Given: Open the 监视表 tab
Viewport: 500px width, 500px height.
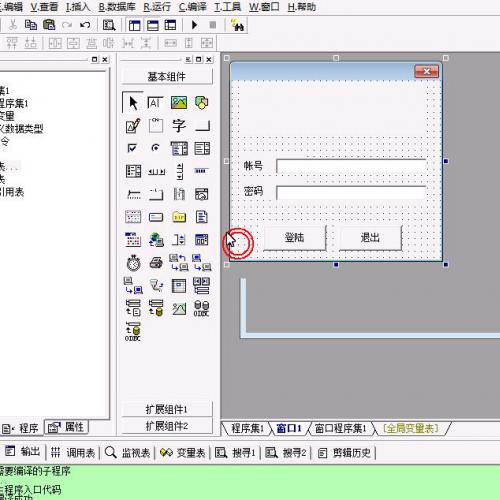Looking at the screenshot, I should pos(127,452).
